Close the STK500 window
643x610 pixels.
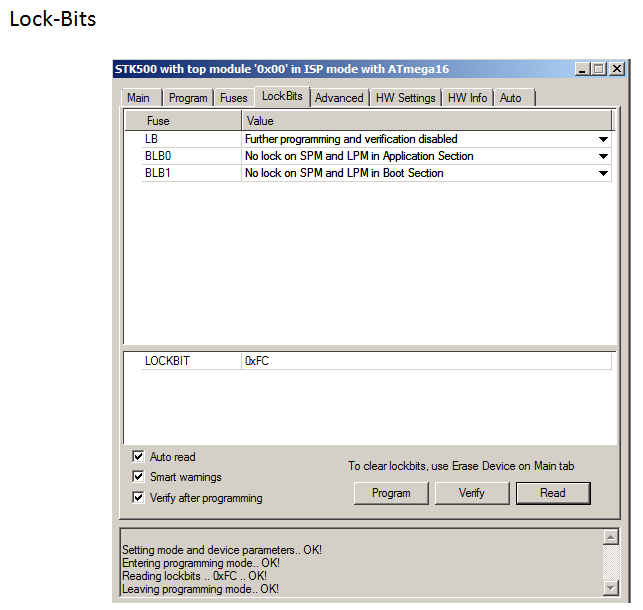[617, 69]
